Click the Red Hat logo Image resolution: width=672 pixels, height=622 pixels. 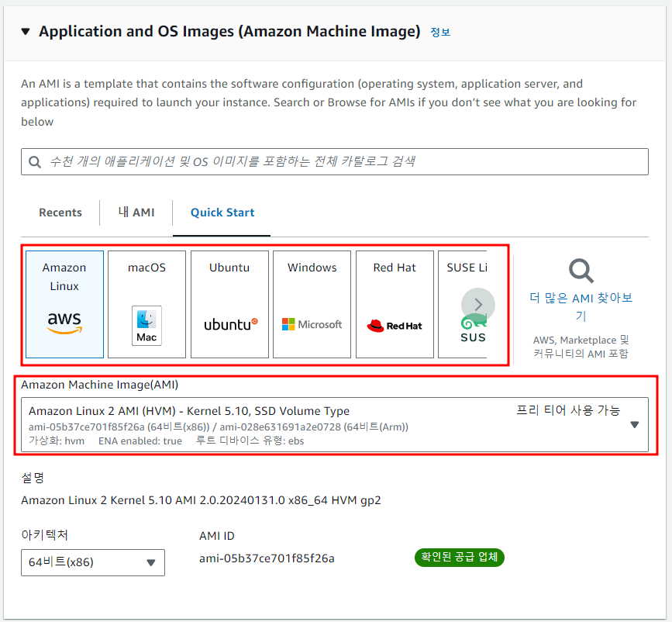[x=395, y=326]
